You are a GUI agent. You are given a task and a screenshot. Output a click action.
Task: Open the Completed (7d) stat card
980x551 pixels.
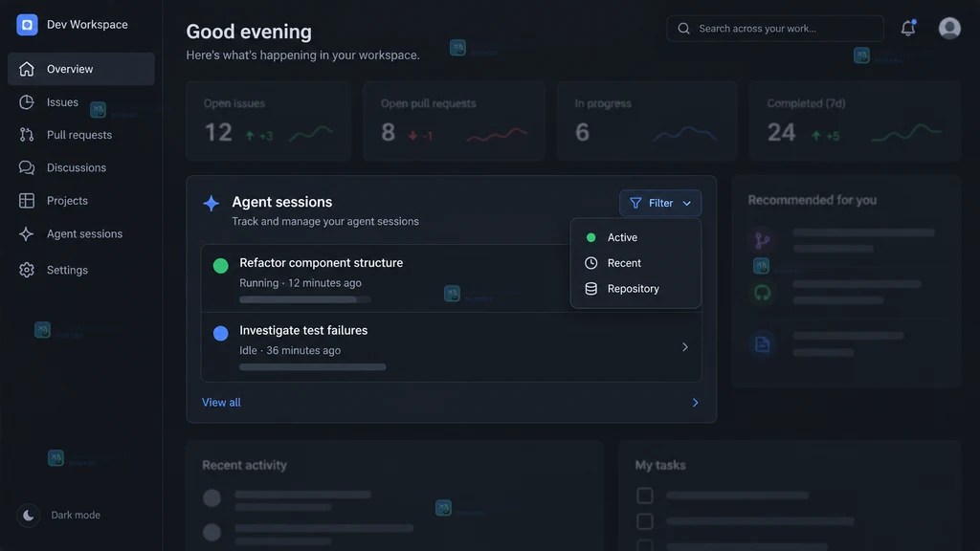coord(855,121)
